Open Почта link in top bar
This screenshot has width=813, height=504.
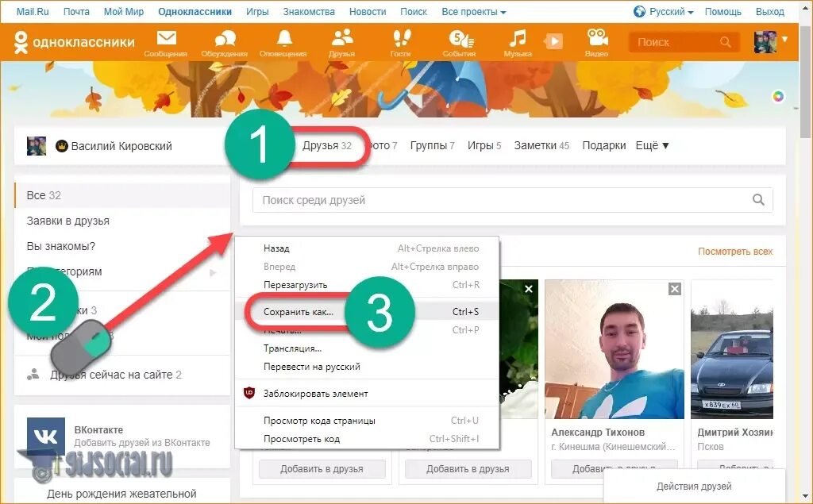coord(76,11)
